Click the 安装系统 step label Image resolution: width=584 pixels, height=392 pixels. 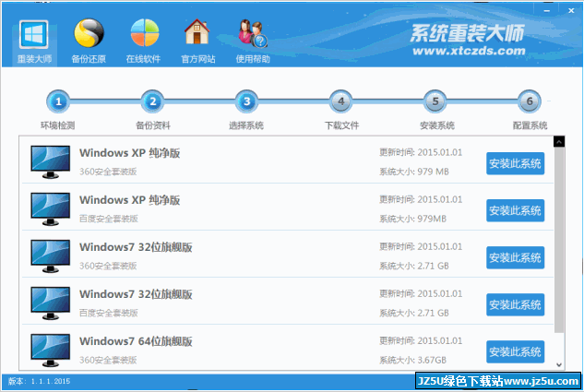437,125
